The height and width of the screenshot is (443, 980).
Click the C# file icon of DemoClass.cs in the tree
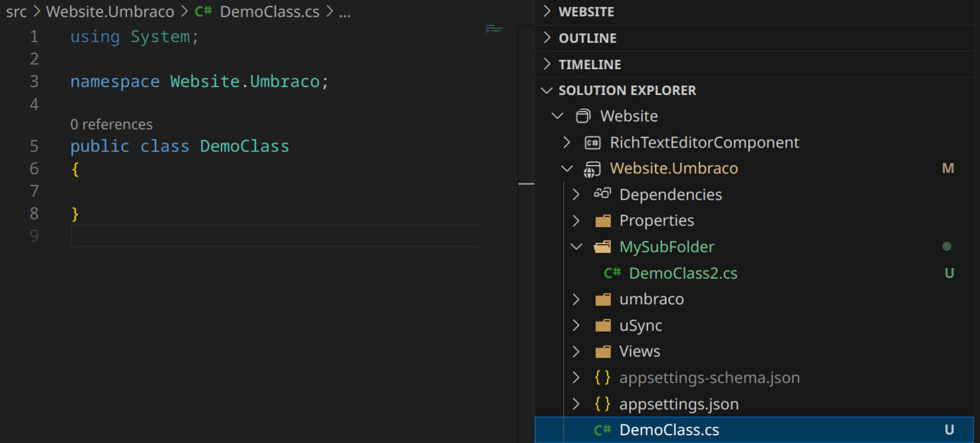603,430
